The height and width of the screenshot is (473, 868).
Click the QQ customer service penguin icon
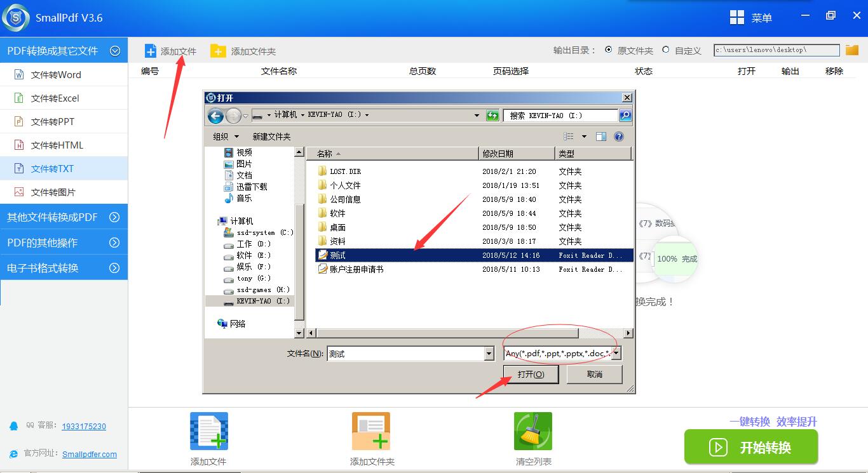click(x=14, y=426)
